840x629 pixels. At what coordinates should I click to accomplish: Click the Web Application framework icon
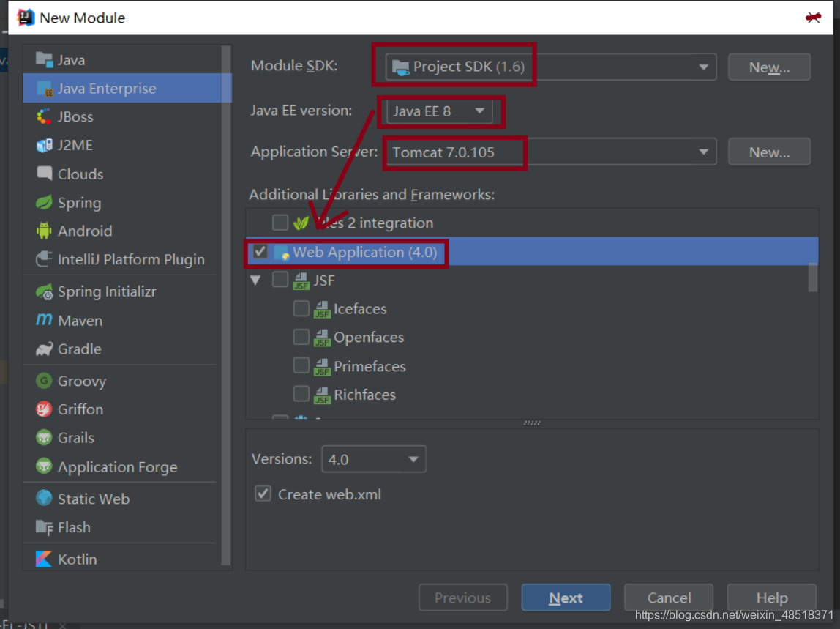click(x=282, y=253)
